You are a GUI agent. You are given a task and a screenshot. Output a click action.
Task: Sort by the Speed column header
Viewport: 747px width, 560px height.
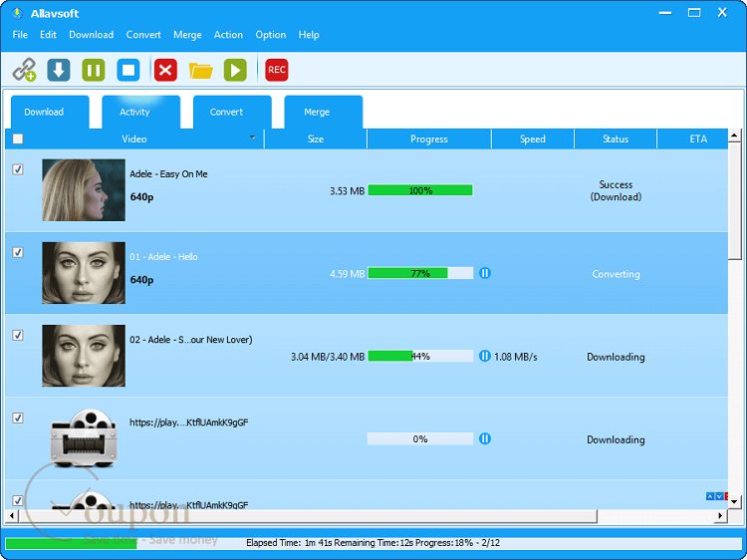[533, 140]
